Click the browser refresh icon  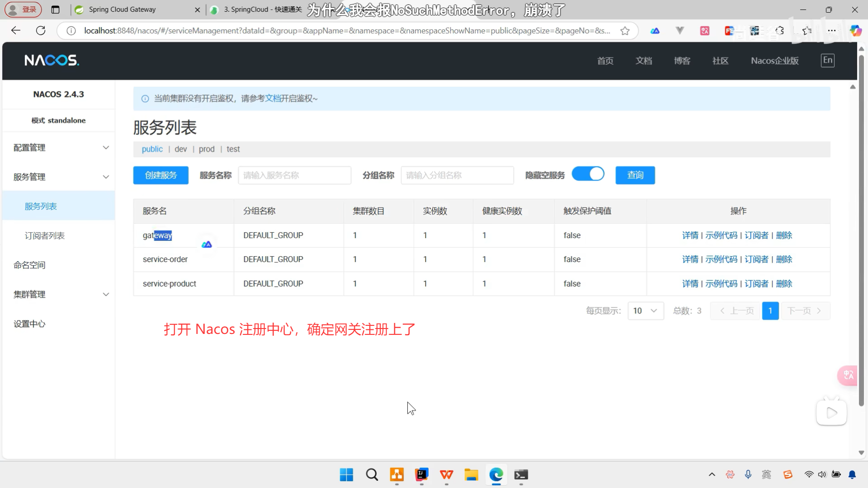coord(41,31)
